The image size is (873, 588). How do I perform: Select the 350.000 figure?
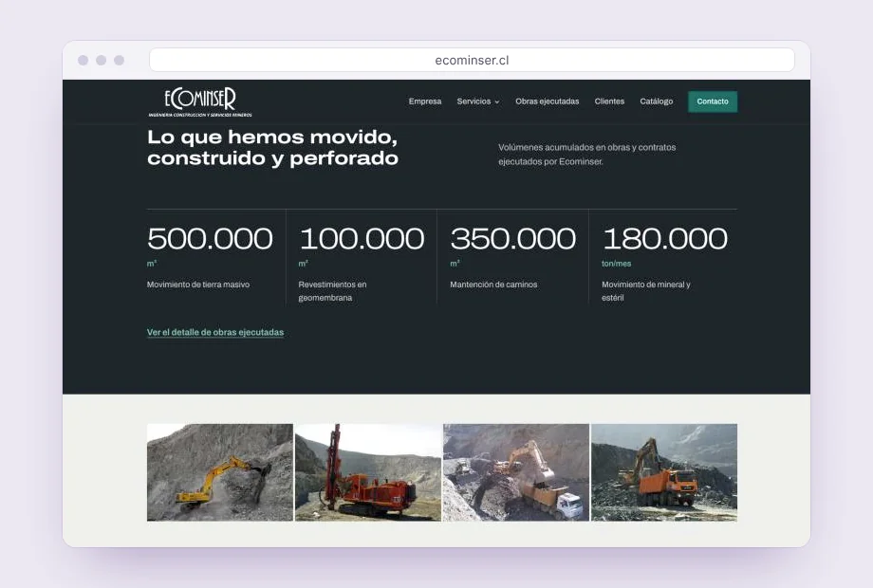coord(512,239)
